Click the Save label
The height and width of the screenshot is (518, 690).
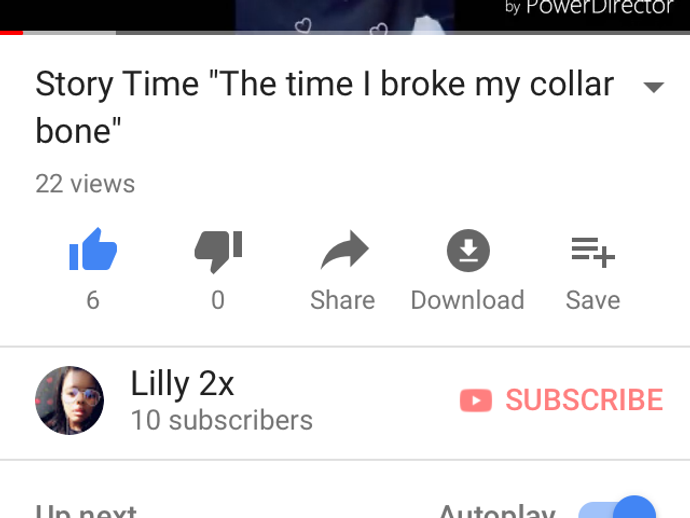(x=593, y=300)
